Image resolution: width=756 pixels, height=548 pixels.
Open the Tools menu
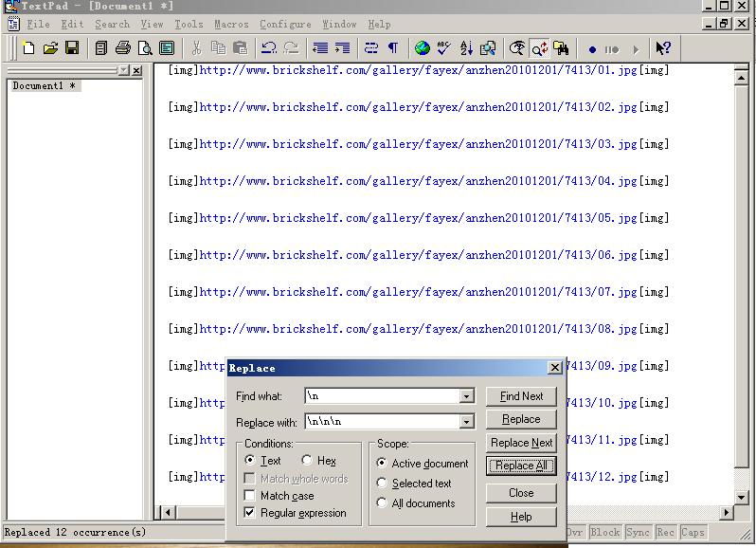[x=189, y=24]
